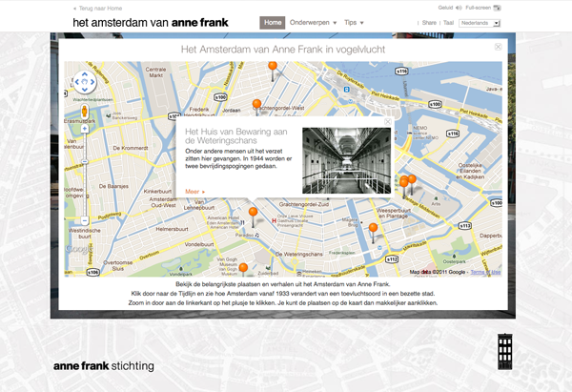Click the train station icon on map

tap(346, 90)
